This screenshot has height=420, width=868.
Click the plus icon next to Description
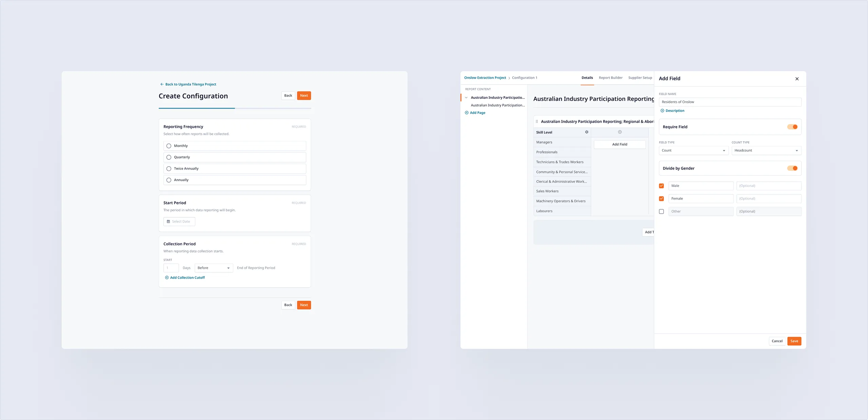tap(662, 111)
